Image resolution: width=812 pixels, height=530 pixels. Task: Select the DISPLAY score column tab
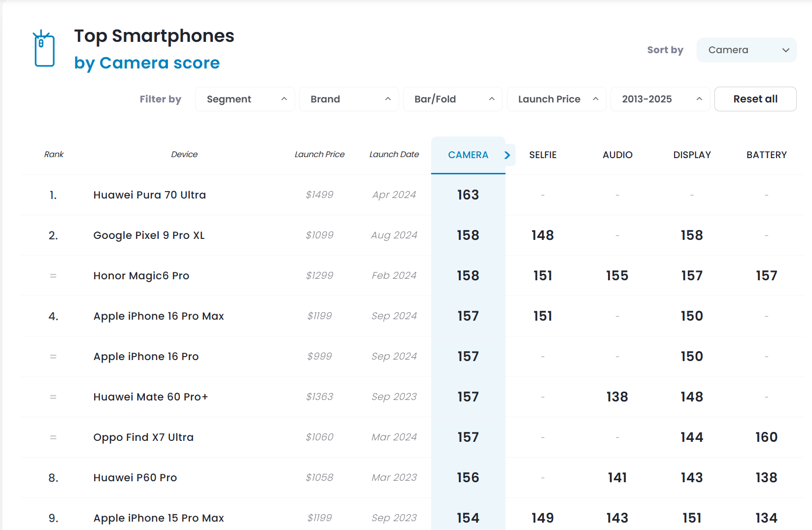pyautogui.click(x=692, y=155)
